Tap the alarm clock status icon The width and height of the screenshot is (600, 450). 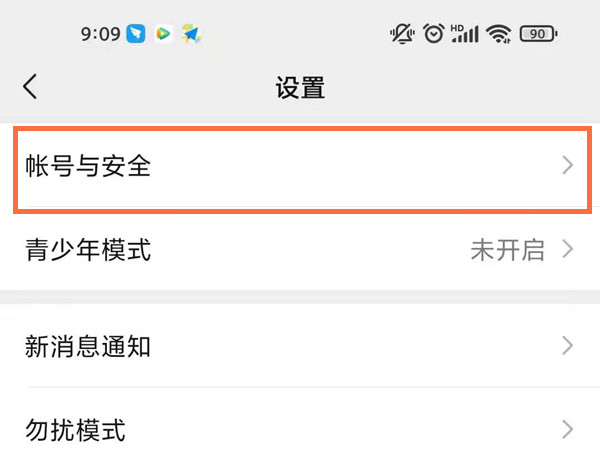pyautogui.click(x=433, y=34)
